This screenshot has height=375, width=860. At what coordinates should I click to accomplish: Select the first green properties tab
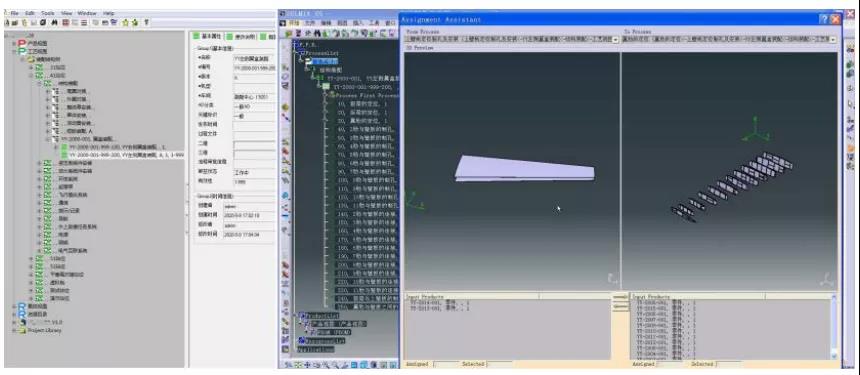[x=207, y=36]
